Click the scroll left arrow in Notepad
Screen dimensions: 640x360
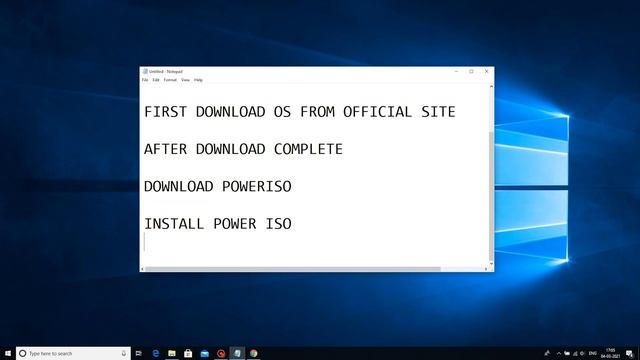(x=142, y=269)
